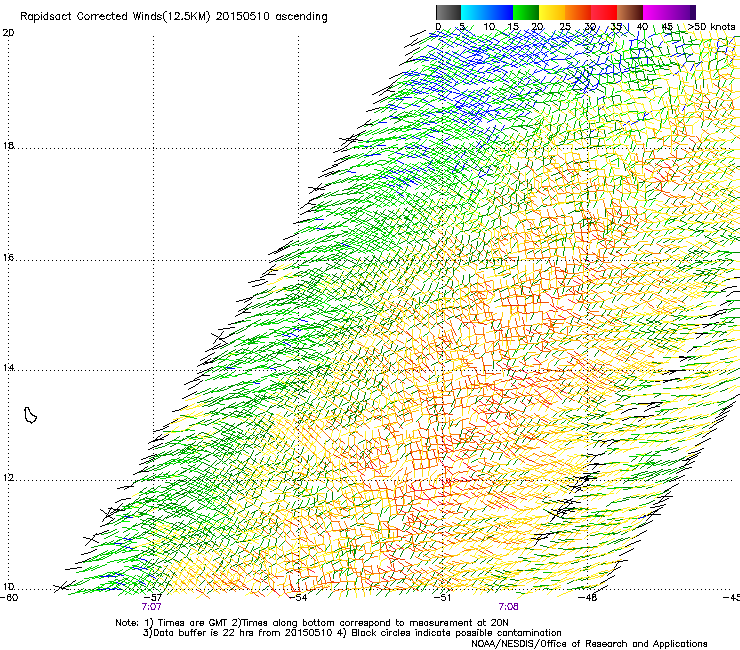Select the blue 10-15 knots legend swatch
740x650 pixels.
tap(500, 12)
